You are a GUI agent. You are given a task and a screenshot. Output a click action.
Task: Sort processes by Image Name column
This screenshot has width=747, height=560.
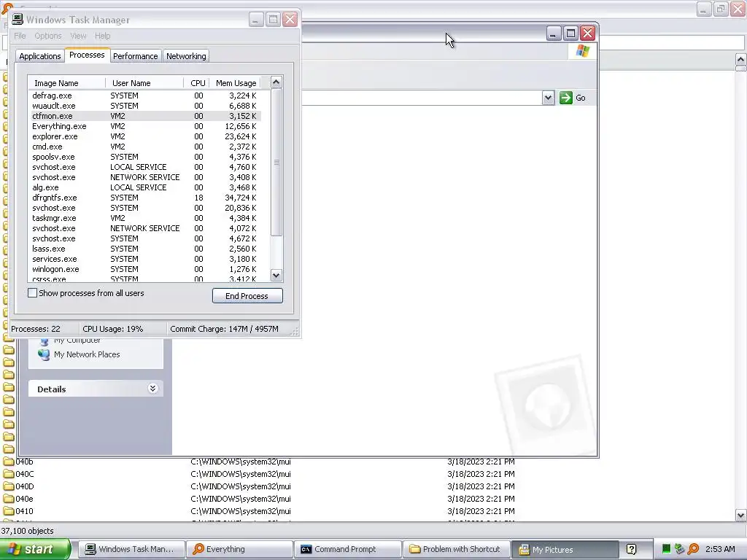pos(66,83)
